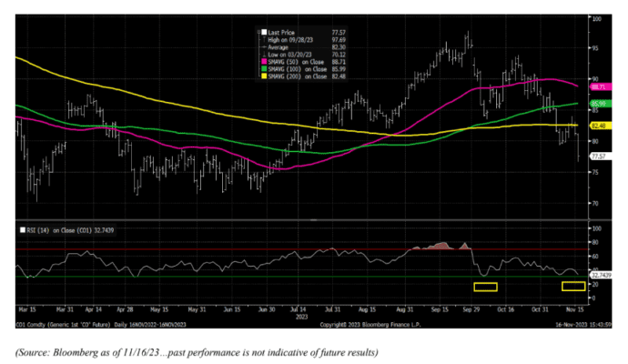Click the 'Jun 30' date axis label
Viewport: 628px width, 364px height.
tap(267, 309)
